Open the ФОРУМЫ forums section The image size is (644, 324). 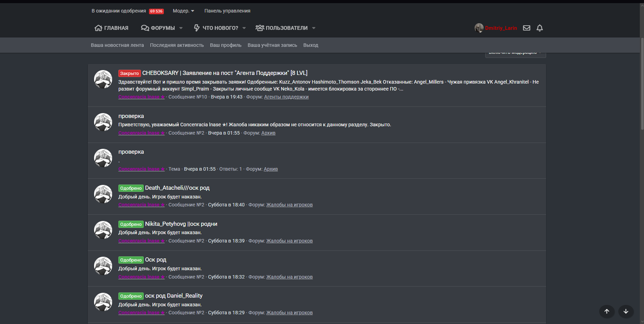coord(158,28)
